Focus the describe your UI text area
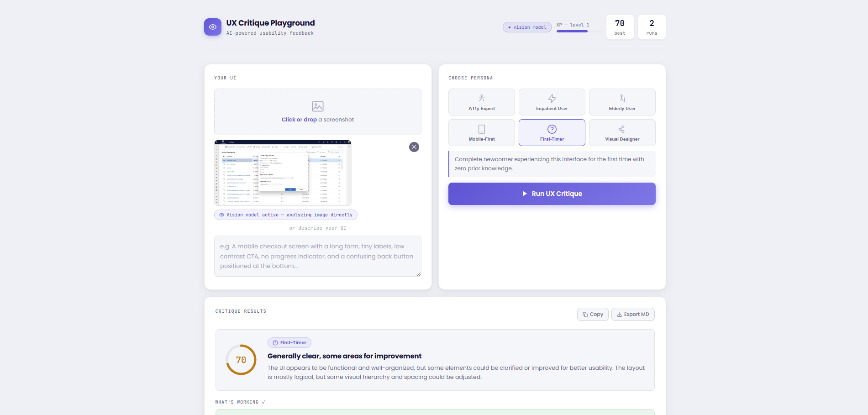 click(318, 256)
